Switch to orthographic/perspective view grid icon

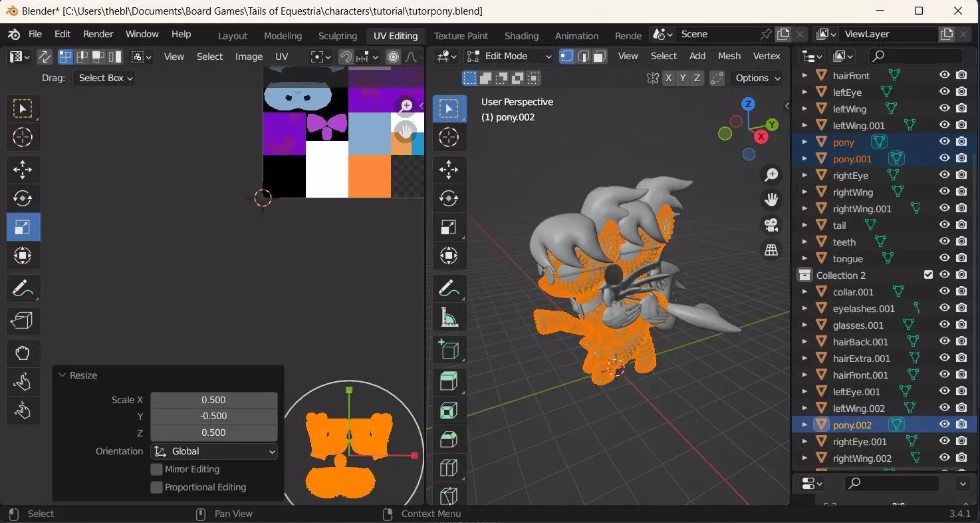point(771,250)
